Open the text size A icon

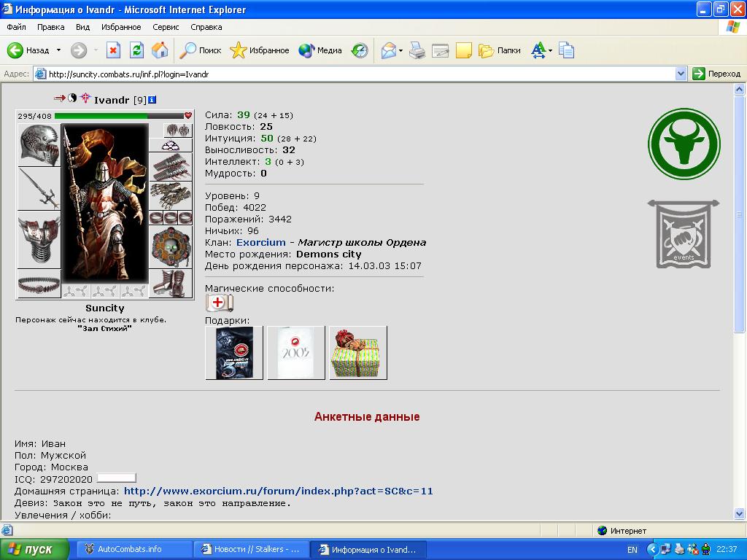[538, 50]
